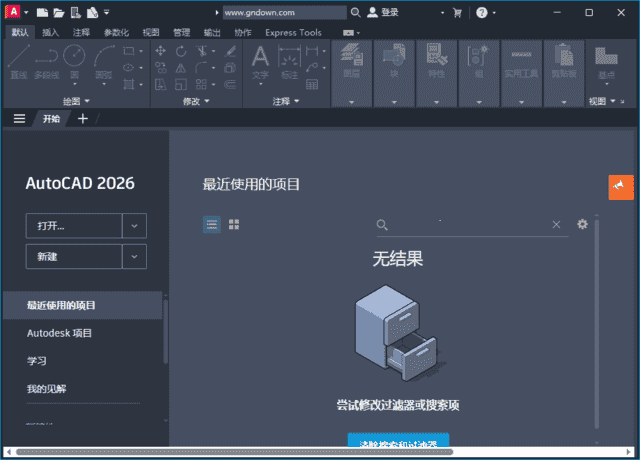
Task: Select the Arc (圆弧) tool
Action: tap(104, 62)
